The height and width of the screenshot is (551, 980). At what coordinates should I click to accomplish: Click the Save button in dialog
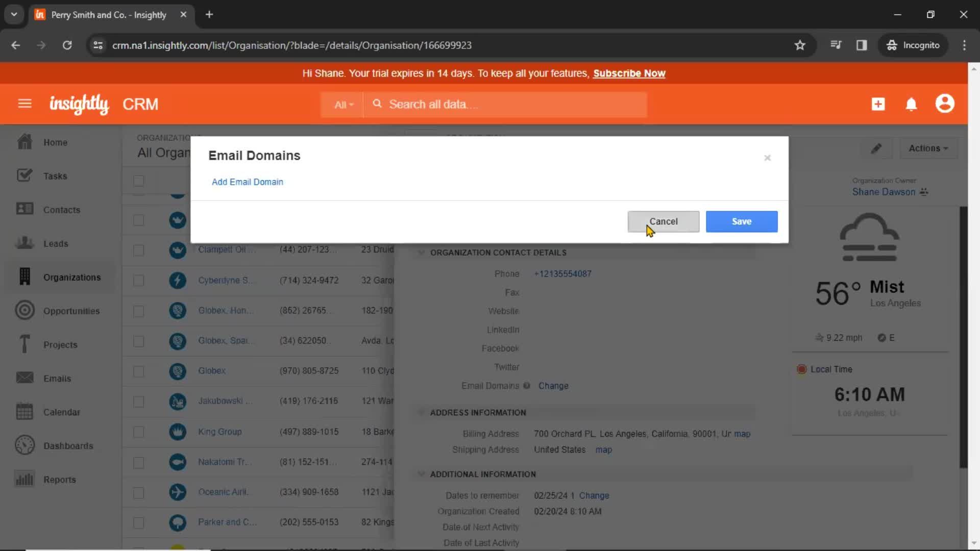[x=742, y=221]
